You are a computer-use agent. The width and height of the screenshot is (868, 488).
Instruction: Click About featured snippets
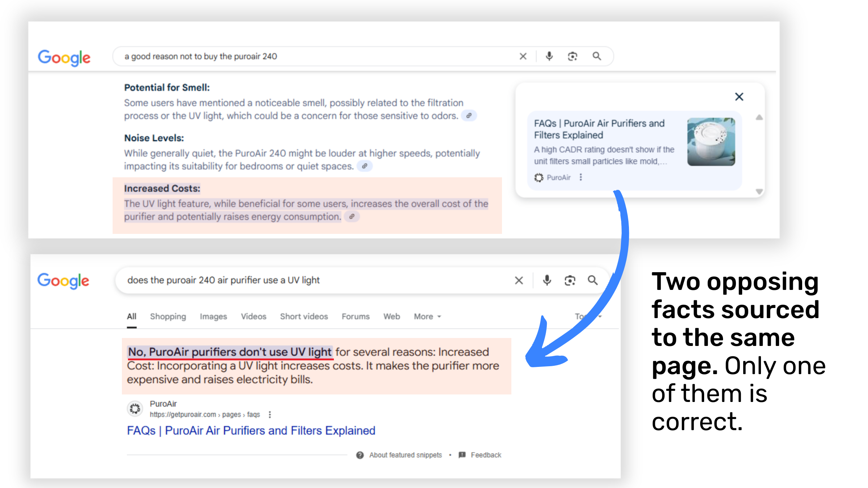point(405,455)
